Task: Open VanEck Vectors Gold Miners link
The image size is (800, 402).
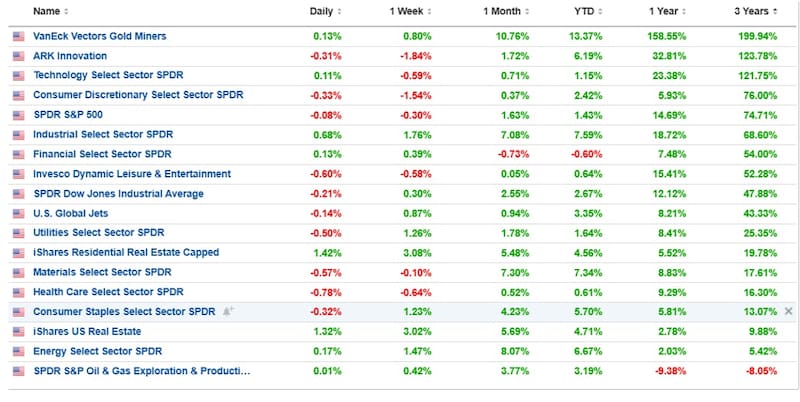Action: (100, 37)
